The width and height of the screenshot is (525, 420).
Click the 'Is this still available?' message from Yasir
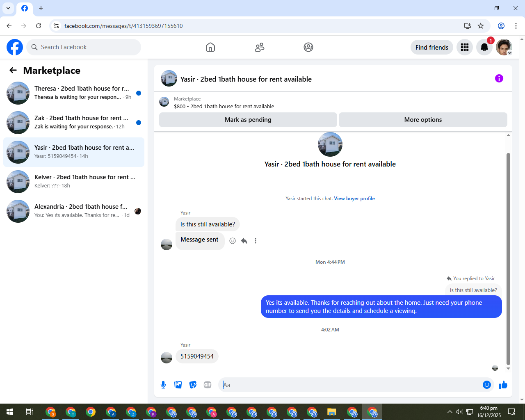pyautogui.click(x=208, y=224)
